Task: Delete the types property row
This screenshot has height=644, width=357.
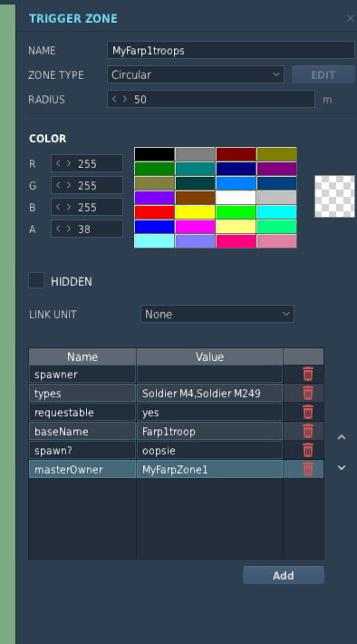Action: [308, 393]
